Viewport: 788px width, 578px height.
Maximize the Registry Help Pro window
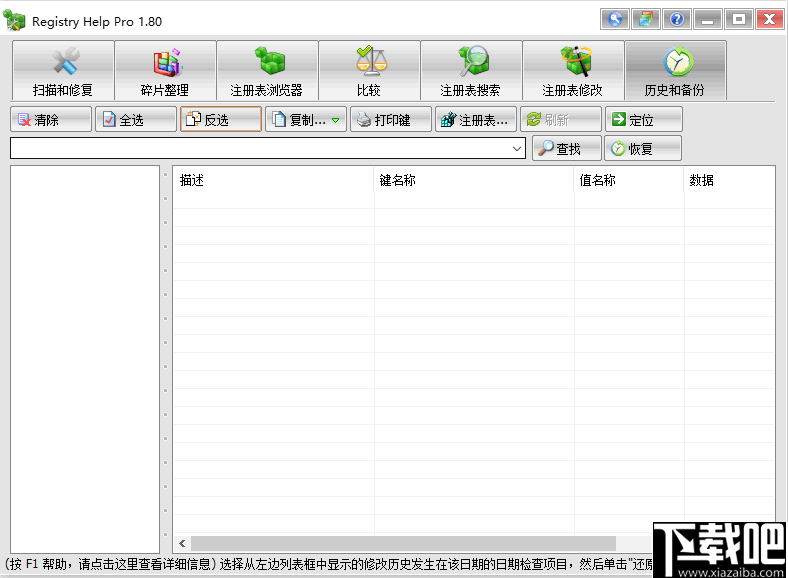click(739, 20)
